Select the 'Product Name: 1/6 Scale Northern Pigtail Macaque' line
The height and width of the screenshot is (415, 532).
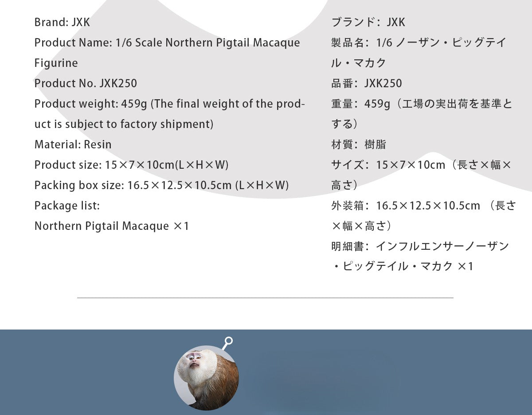(167, 43)
